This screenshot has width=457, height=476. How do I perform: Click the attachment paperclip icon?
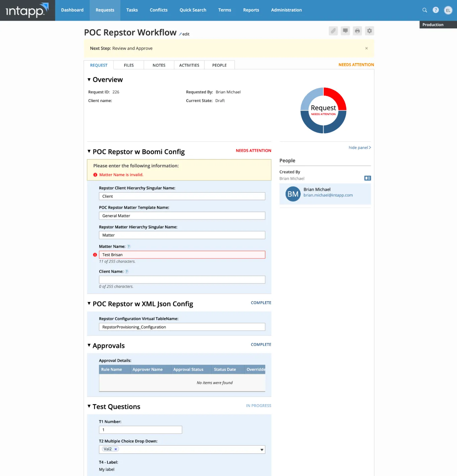click(333, 31)
